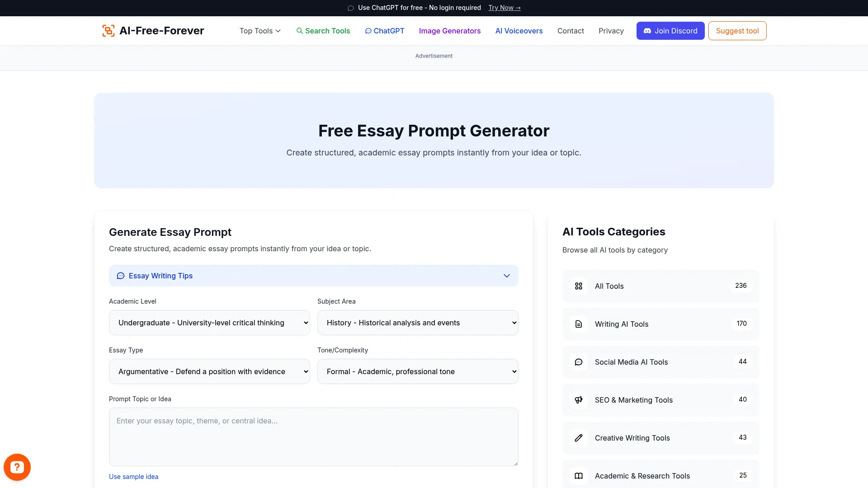Open the Image Generators page

449,31
